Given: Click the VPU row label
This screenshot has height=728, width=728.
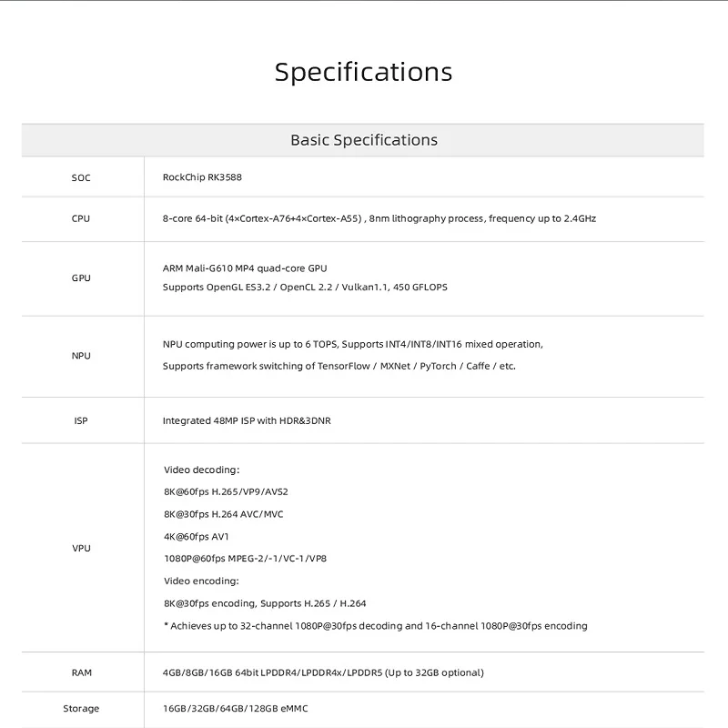Looking at the screenshot, I should pyautogui.click(x=81, y=548).
